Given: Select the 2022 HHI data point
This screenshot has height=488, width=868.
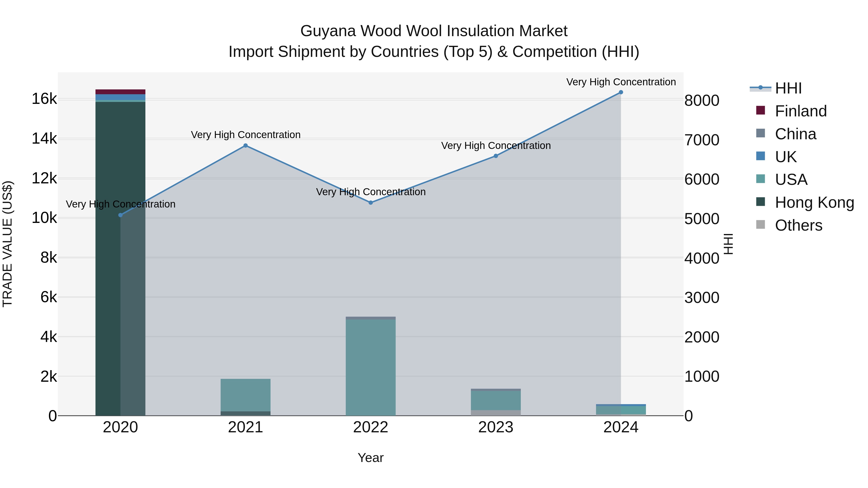Looking at the screenshot, I should coord(371,203).
